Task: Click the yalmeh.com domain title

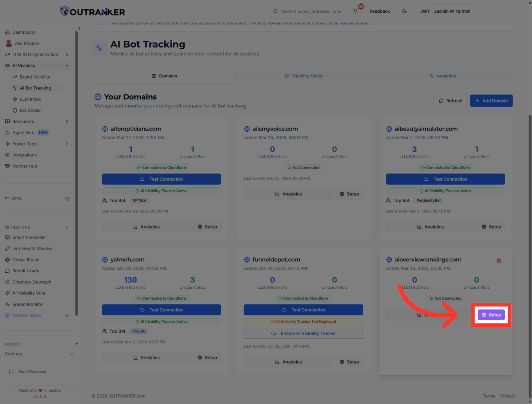Action: (127, 260)
